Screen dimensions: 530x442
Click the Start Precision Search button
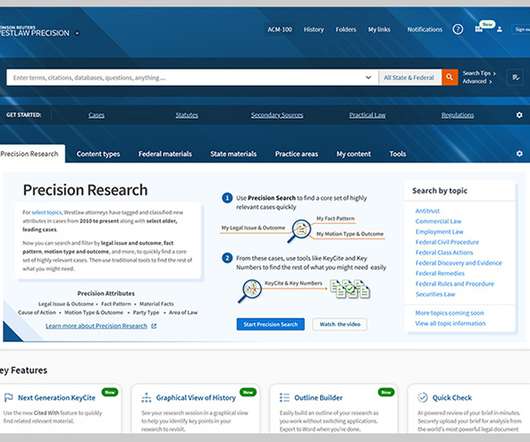(x=270, y=324)
